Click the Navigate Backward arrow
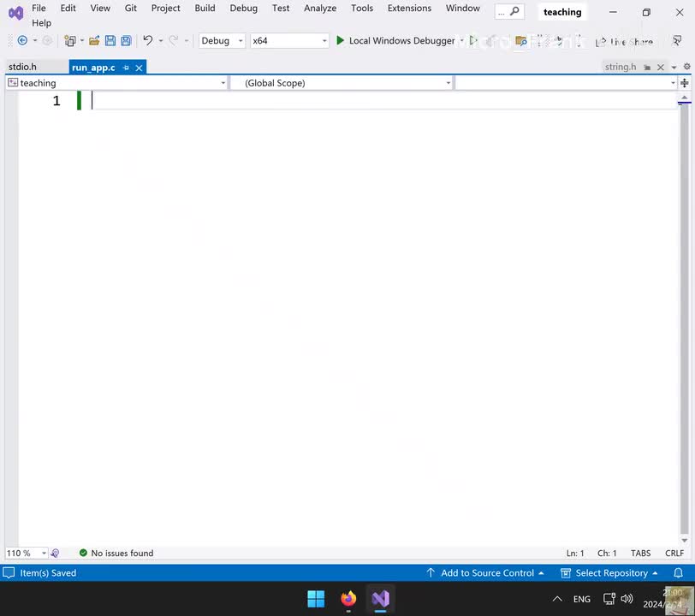The width and height of the screenshot is (695, 616). [22, 41]
